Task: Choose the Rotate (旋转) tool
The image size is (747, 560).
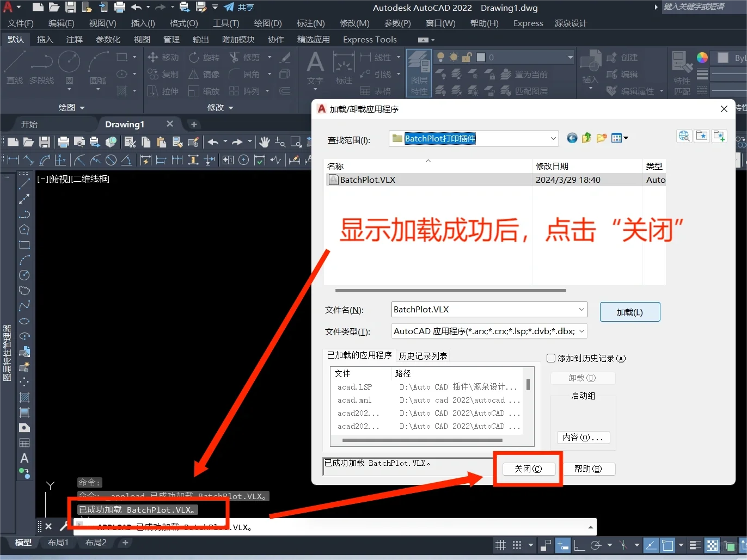Action: (204, 57)
